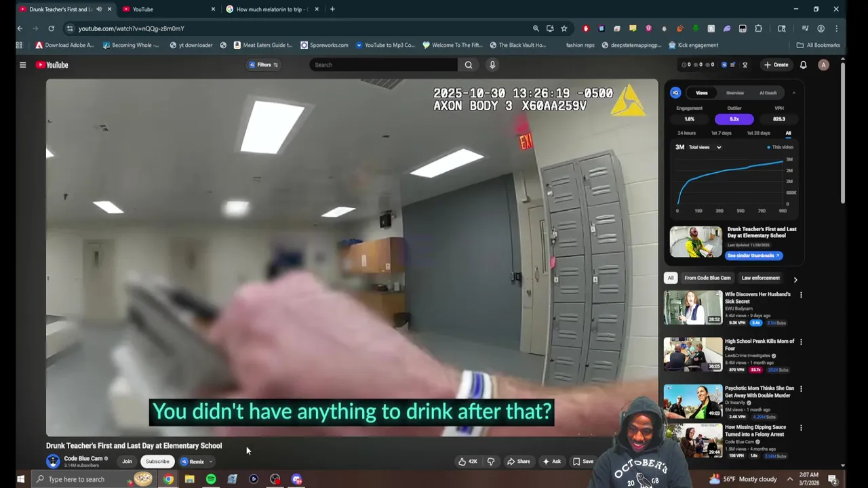868x488 pixels.
Task: Select the All time range
Action: (788, 134)
